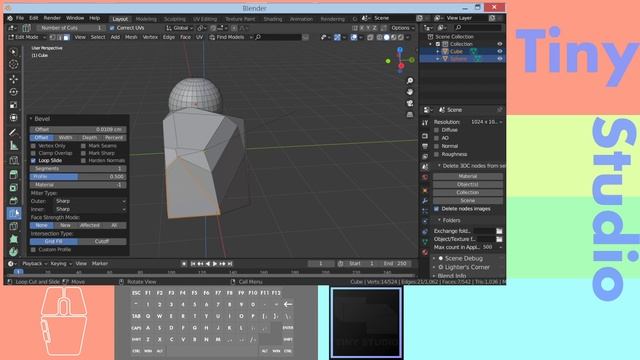Hide the Cube object with eye icon
Screen dimensions: 640x360
500,51
